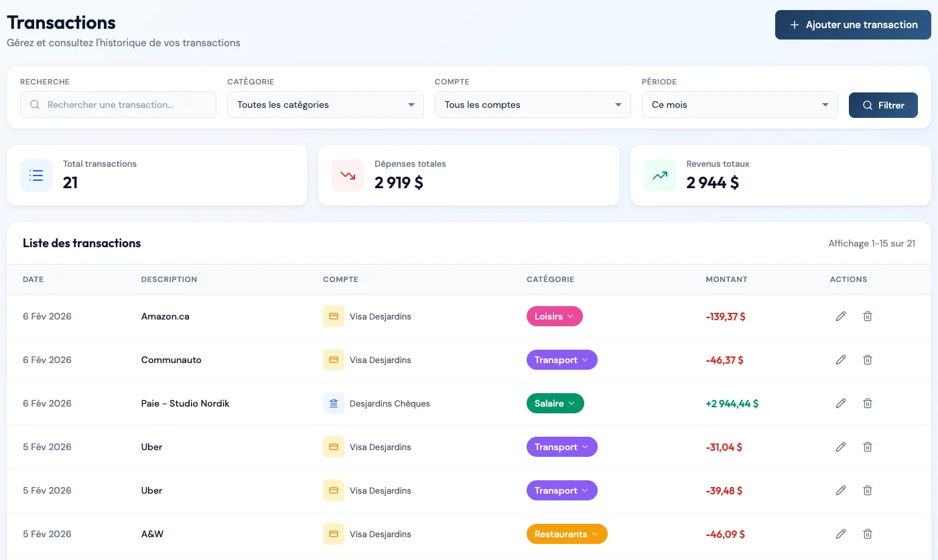Click the credit card icon next to Visa Desjardins
The width and height of the screenshot is (938, 560).
333,316
